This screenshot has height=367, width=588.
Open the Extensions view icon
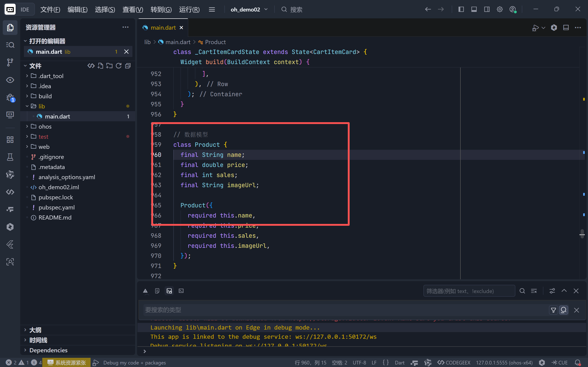point(10,140)
